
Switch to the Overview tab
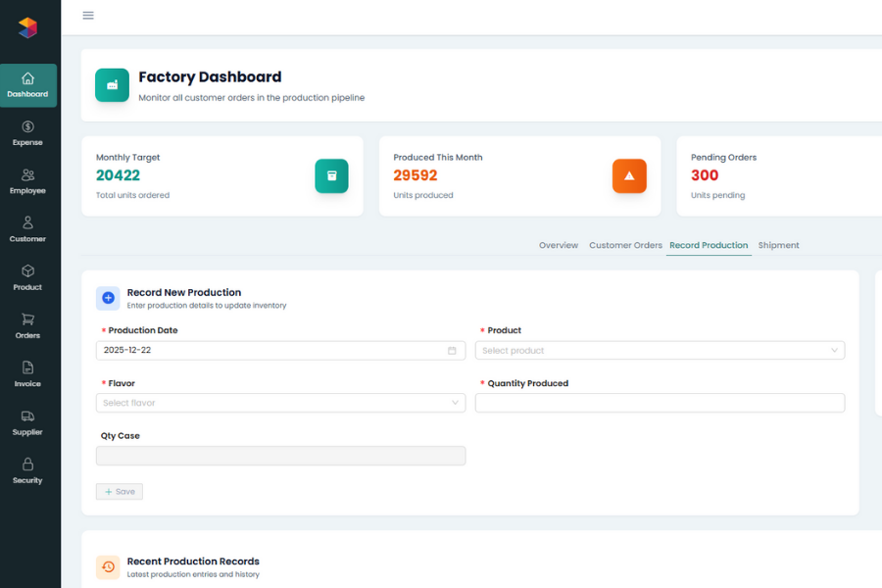tap(559, 245)
